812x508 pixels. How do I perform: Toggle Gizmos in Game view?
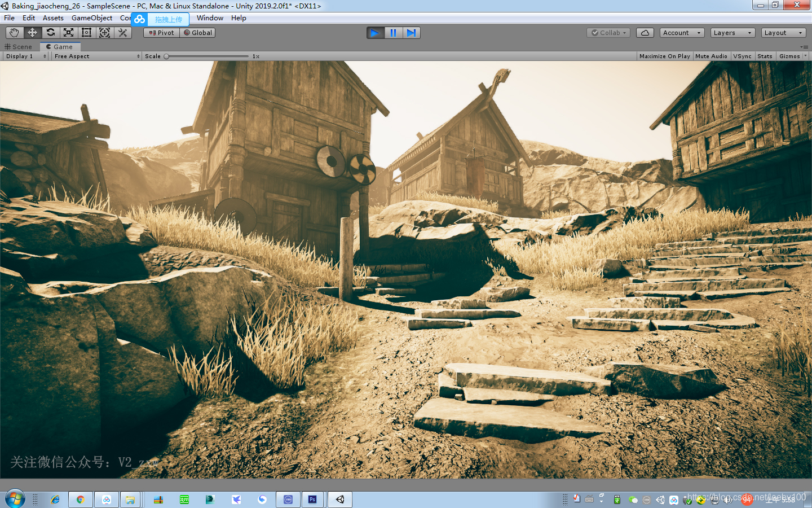tap(789, 56)
